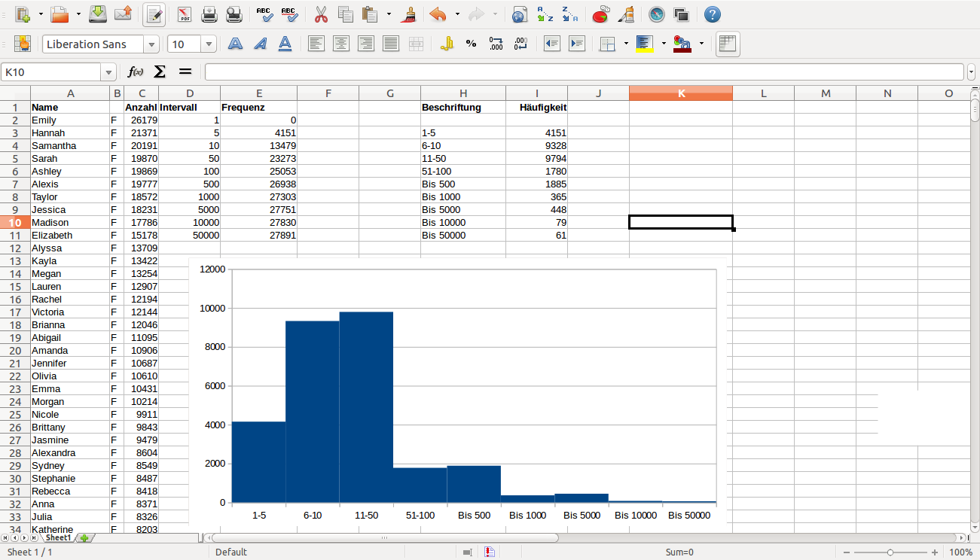
Task: Insert a chart using the pie chart icon
Action: [601, 14]
